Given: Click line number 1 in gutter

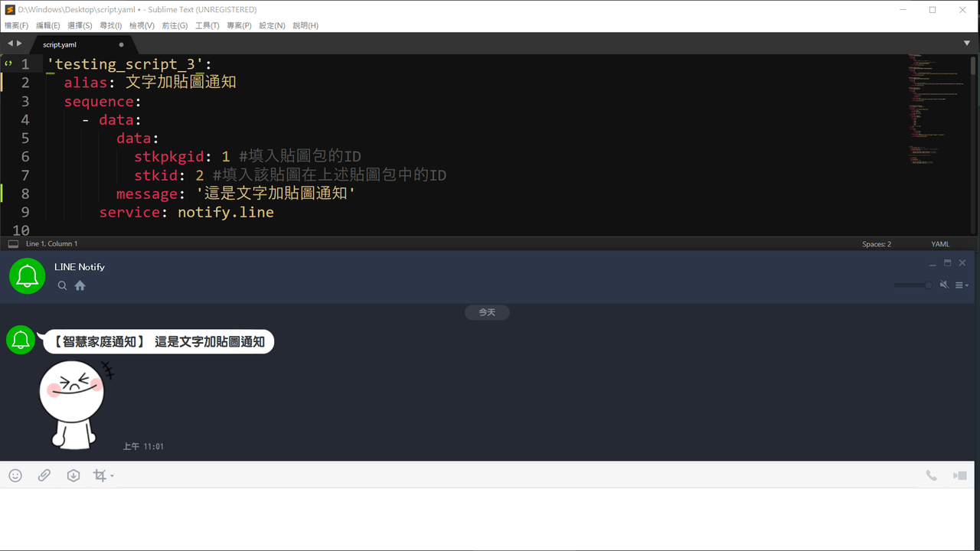Looking at the screenshot, I should 25,64.
